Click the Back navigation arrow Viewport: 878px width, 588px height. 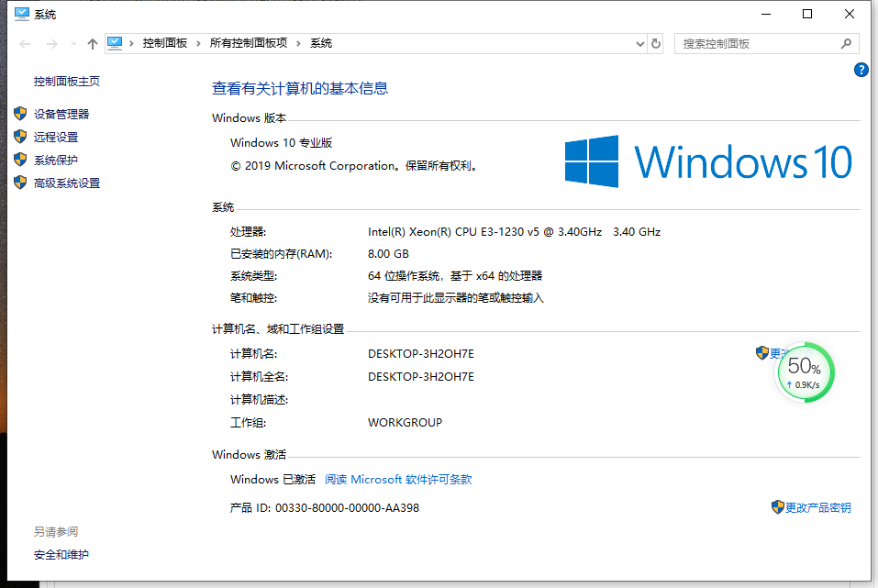point(25,44)
